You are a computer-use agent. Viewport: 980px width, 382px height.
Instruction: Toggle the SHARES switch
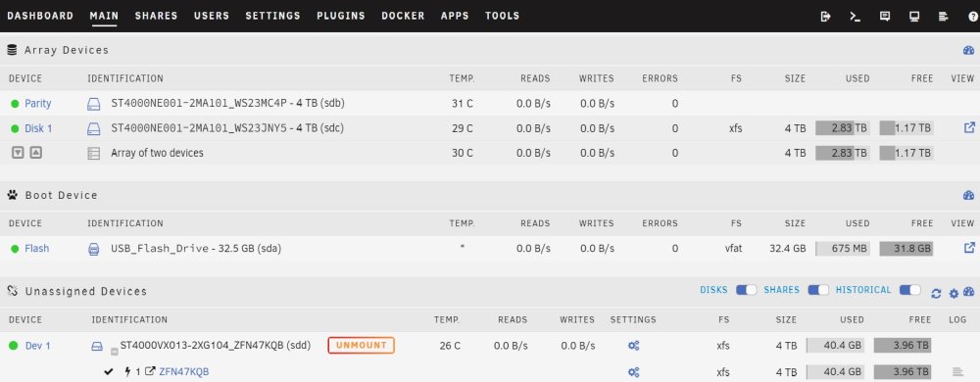tap(818, 290)
